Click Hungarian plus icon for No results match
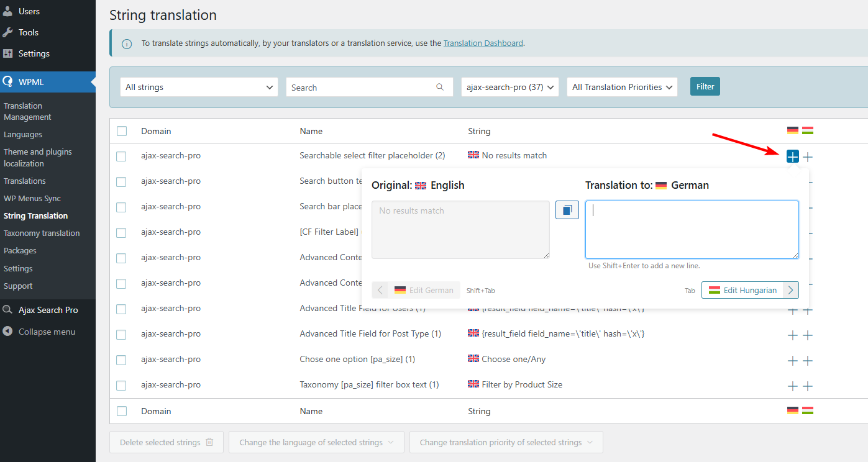 pyautogui.click(x=808, y=157)
